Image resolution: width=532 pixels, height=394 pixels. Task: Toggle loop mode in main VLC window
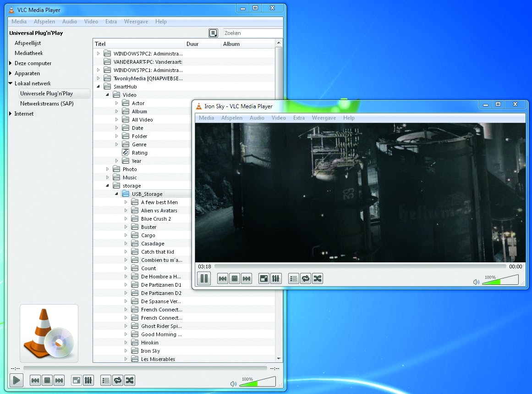(x=118, y=380)
